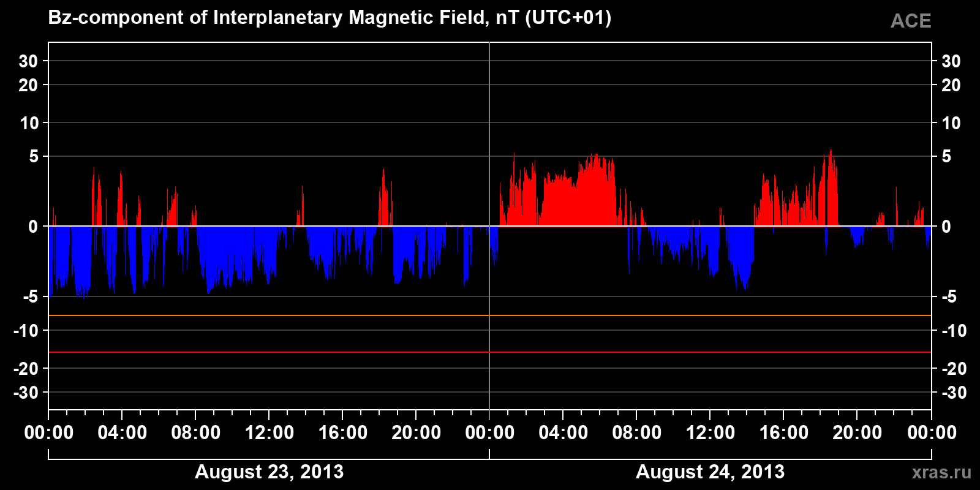Click the right axis value -30
The image size is (980, 490).
tap(954, 393)
